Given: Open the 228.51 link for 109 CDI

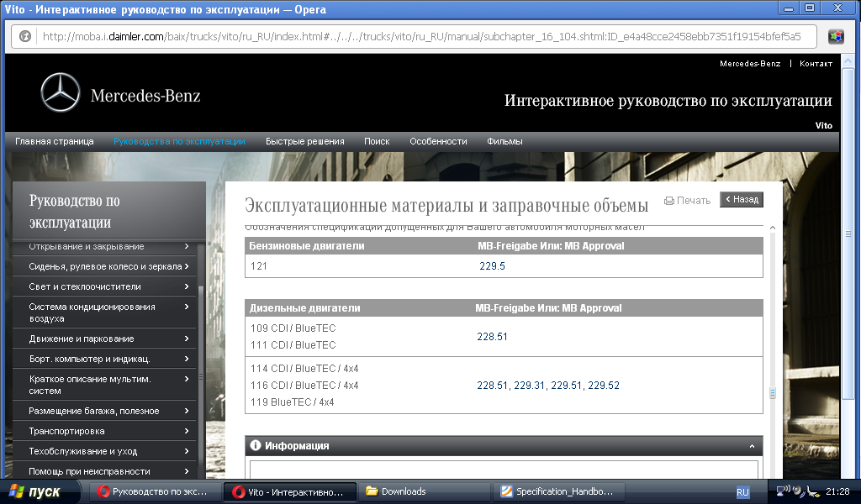Looking at the screenshot, I should tap(492, 337).
